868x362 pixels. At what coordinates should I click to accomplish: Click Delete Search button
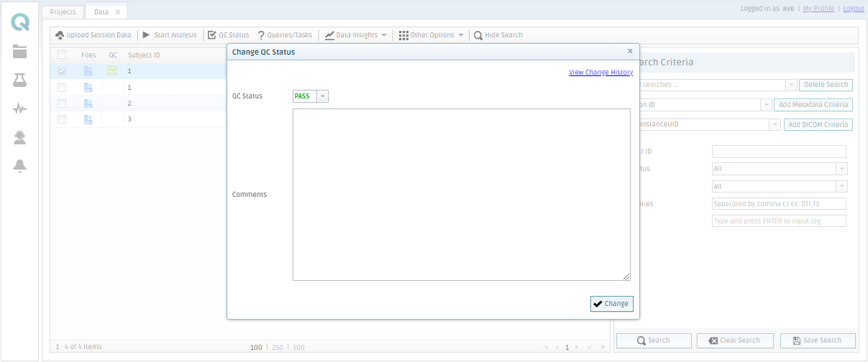click(826, 85)
